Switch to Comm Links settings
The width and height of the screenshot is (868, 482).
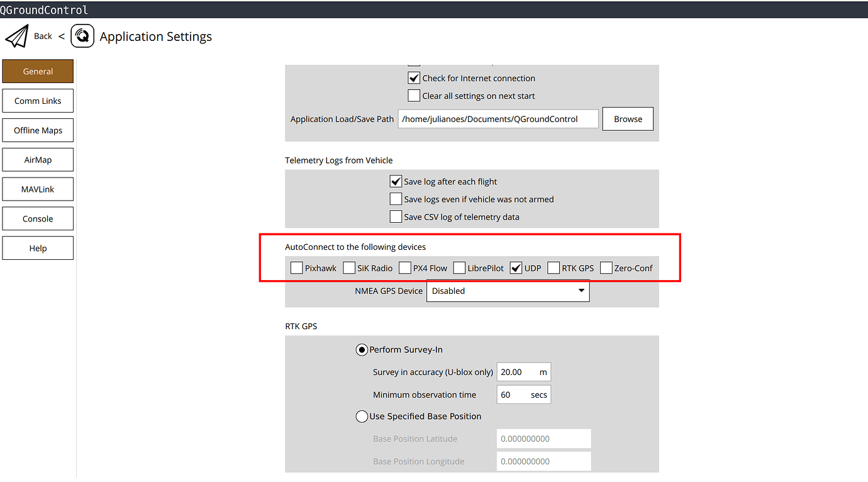pyautogui.click(x=38, y=101)
